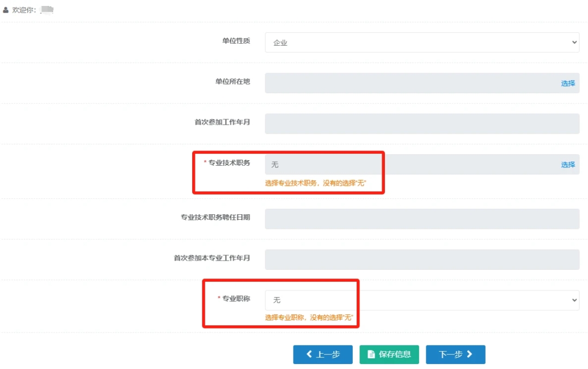Image resolution: width=588 pixels, height=369 pixels.
Task: Click the right chevron icon in 下一步
Action: click(x=469, y=354)
